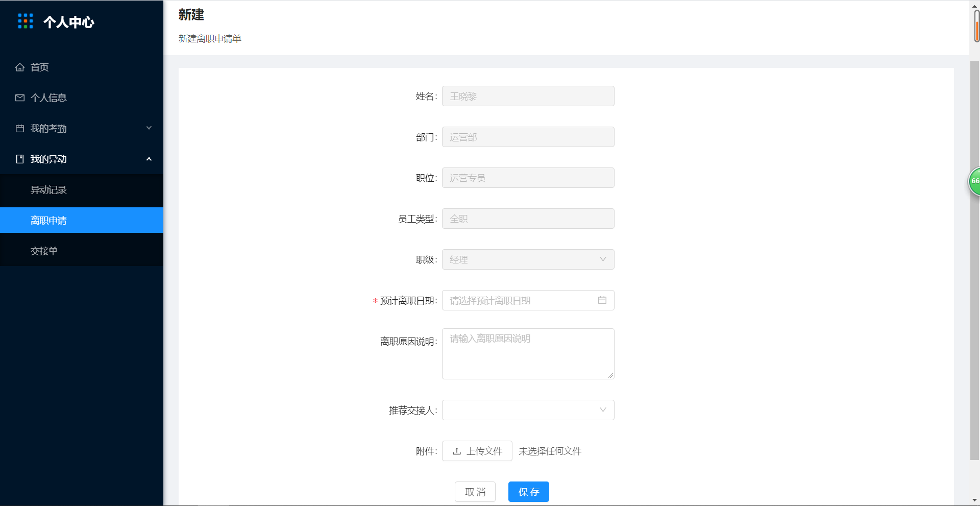Click scrollbar down arrow

click(974, 500)
